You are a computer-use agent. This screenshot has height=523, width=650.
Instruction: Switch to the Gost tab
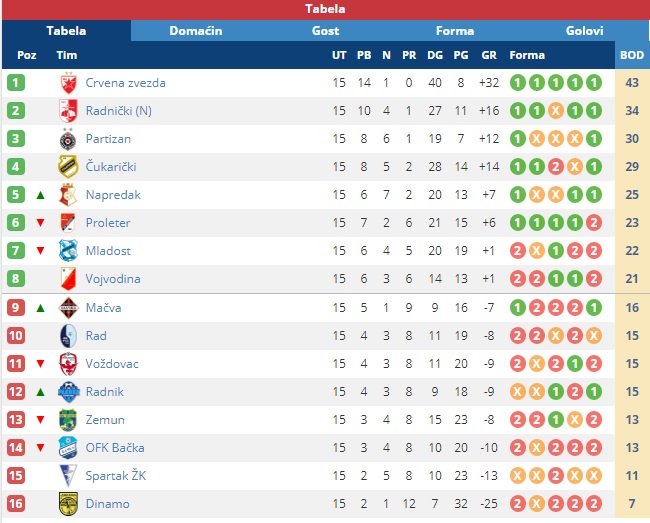click(x=325, y=31)
